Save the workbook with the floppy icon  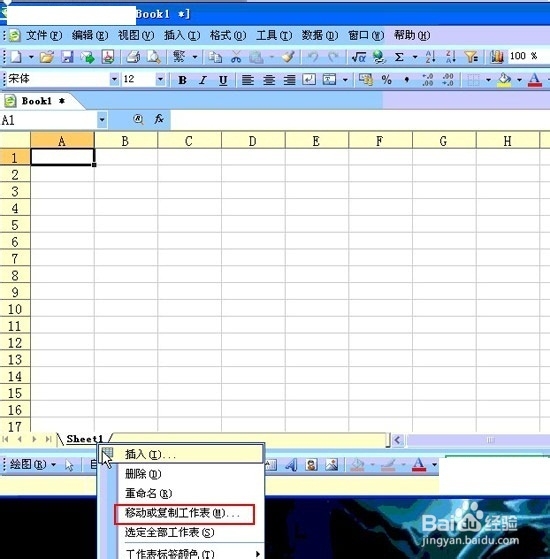pos(67,57)
